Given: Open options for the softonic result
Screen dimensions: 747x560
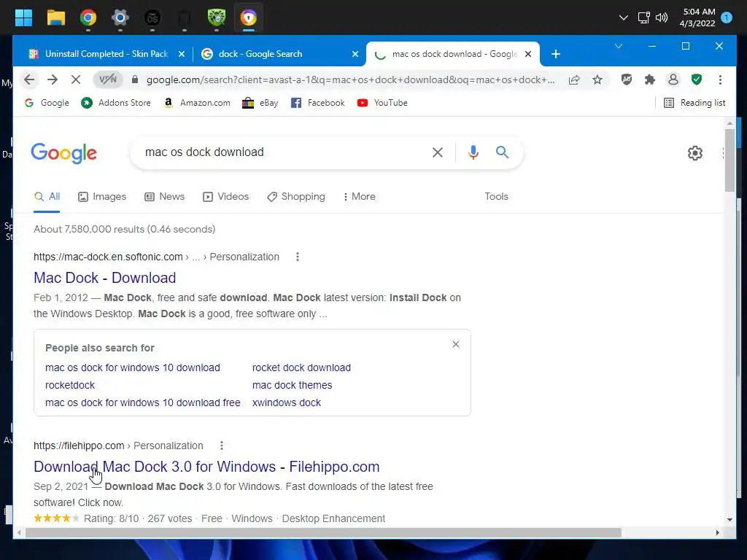Looking at the screenshot, I should 298,257.
